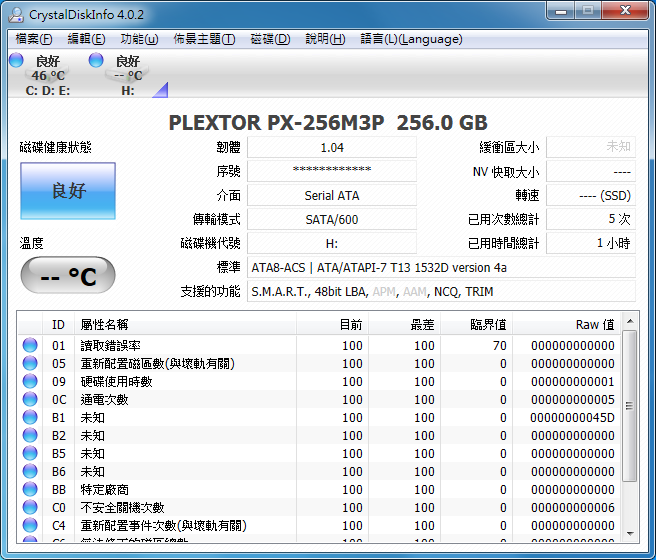Screen dimensions: 656x560
Task: Click the blue triangle marker beside H: drive
Action: click(x=159, y=91)
